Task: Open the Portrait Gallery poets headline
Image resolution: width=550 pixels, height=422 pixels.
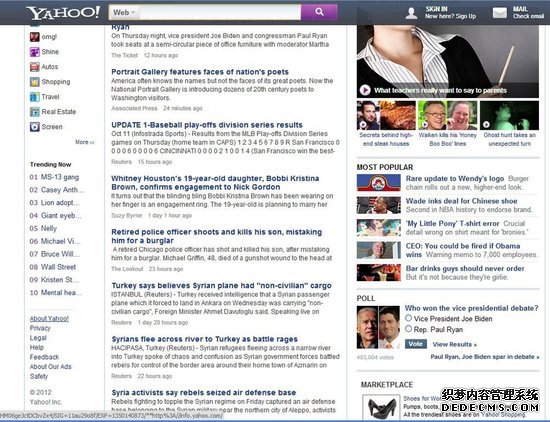Action: [200, 72]
